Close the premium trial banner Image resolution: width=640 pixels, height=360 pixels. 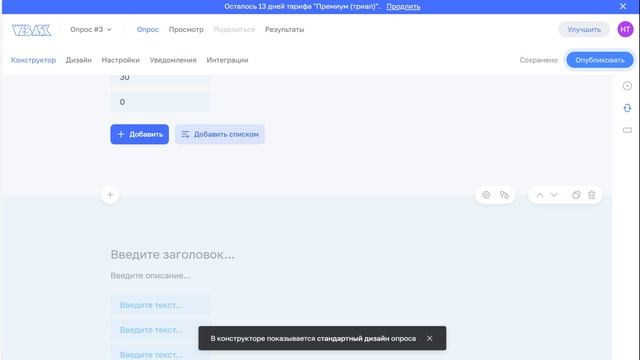623,7
